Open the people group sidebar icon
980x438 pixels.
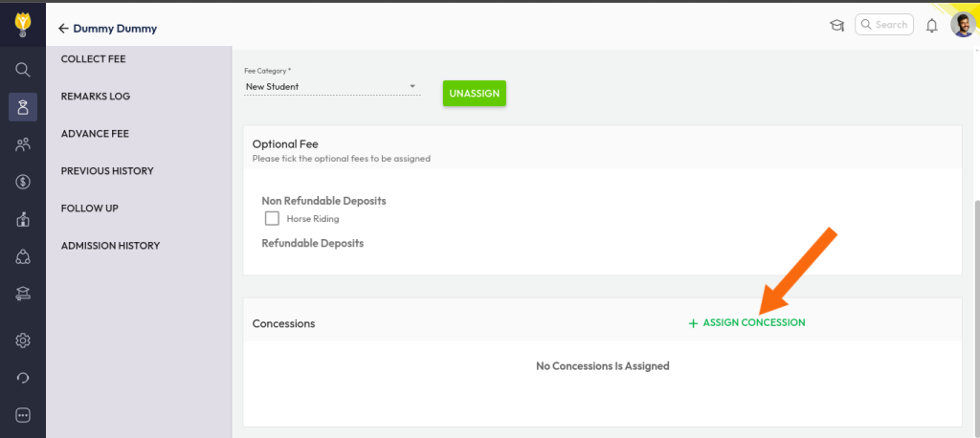tap(23, 144)
